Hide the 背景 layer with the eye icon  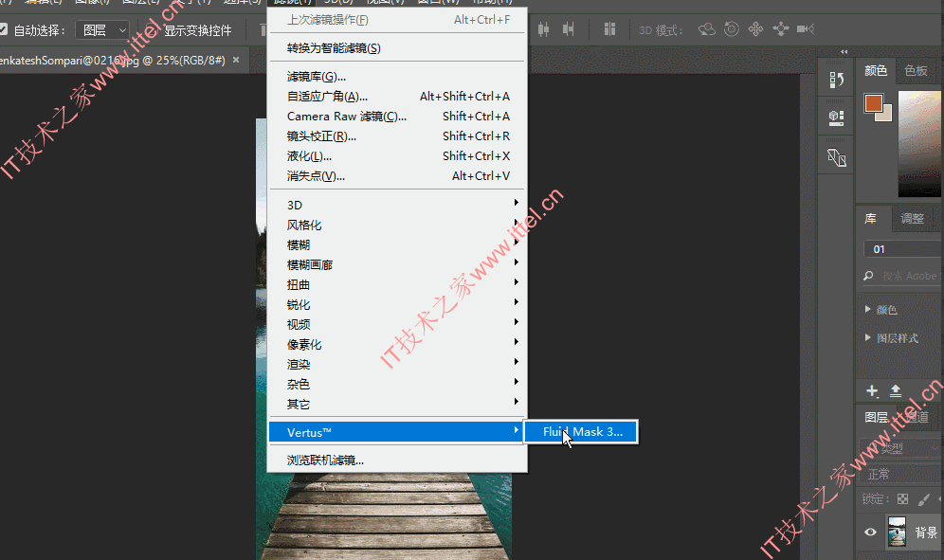[x=871, y=533]
